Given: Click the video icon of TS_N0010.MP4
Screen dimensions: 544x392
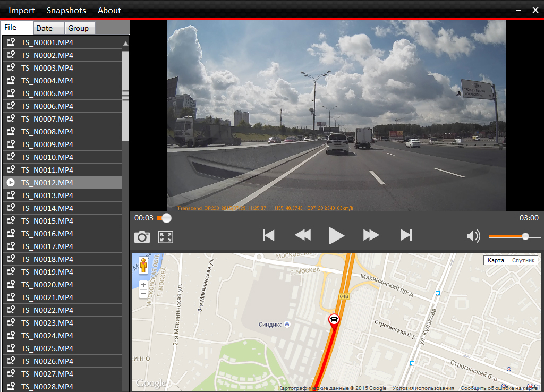Looking at the screenshot, I should click(x=11, y=157).
